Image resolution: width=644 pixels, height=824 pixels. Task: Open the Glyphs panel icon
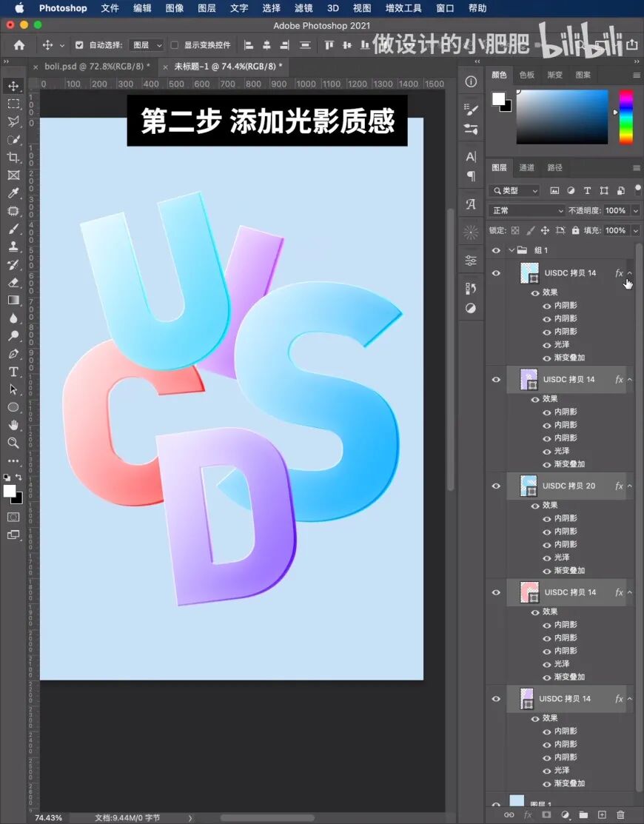click(x=472, y=204)
